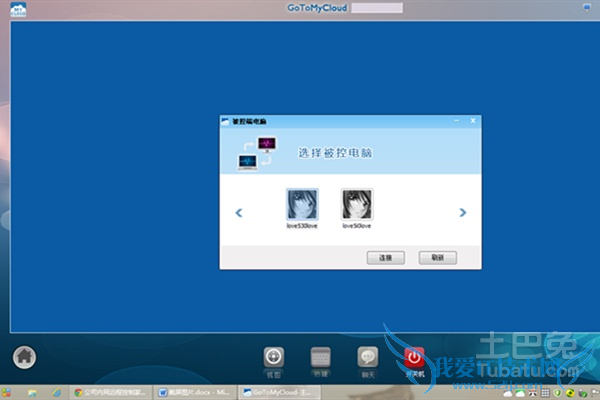The width and height of the screenshot is (600, 400).
Task: Click the grid icon in system tray
Action: click(x=545, y=393)
